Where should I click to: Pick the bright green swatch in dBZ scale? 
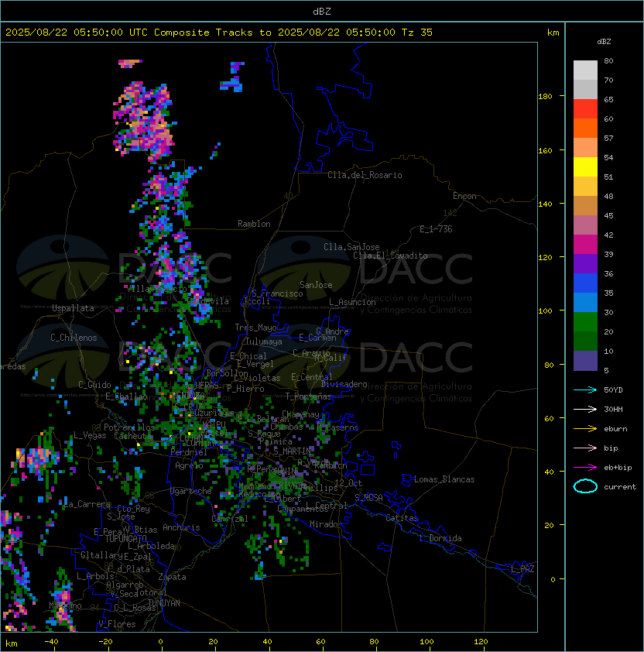coord(585,322)
